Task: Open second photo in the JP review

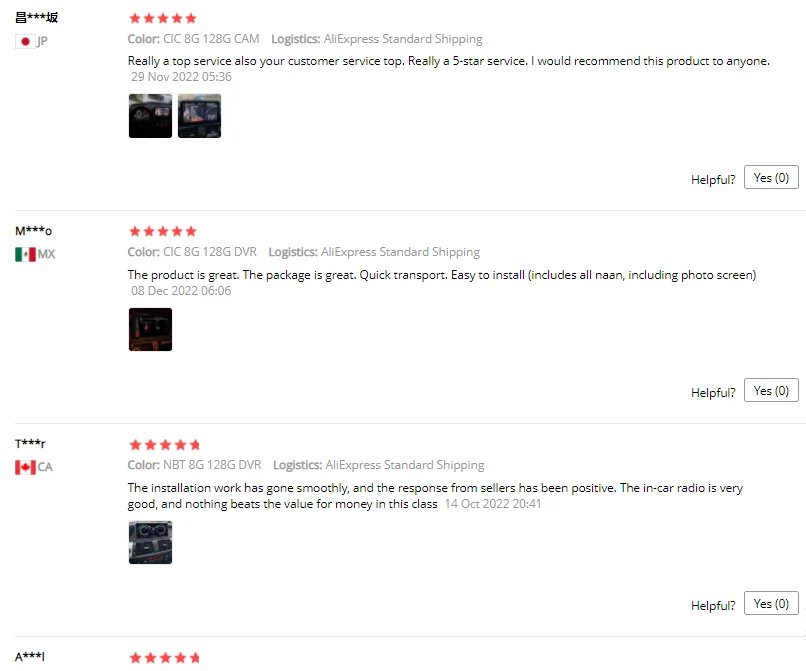Action: pyautogui.click(x=199, y=116)
